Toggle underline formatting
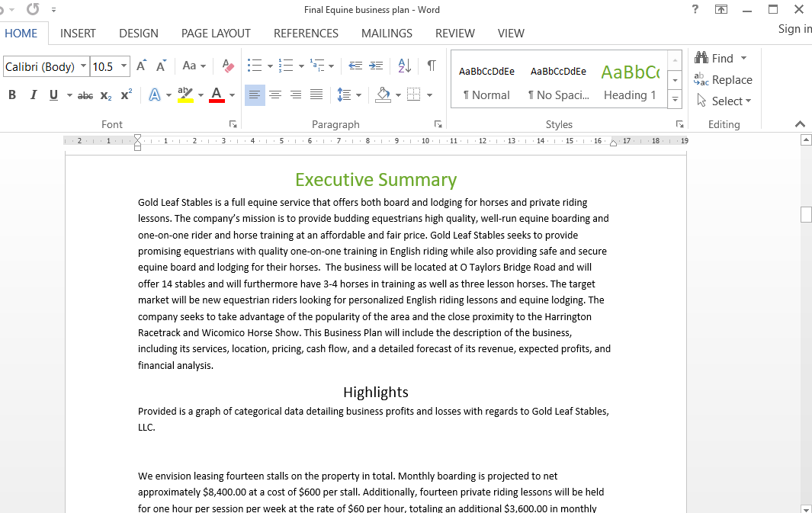This screenshot has height=513, width=812. 53,95
